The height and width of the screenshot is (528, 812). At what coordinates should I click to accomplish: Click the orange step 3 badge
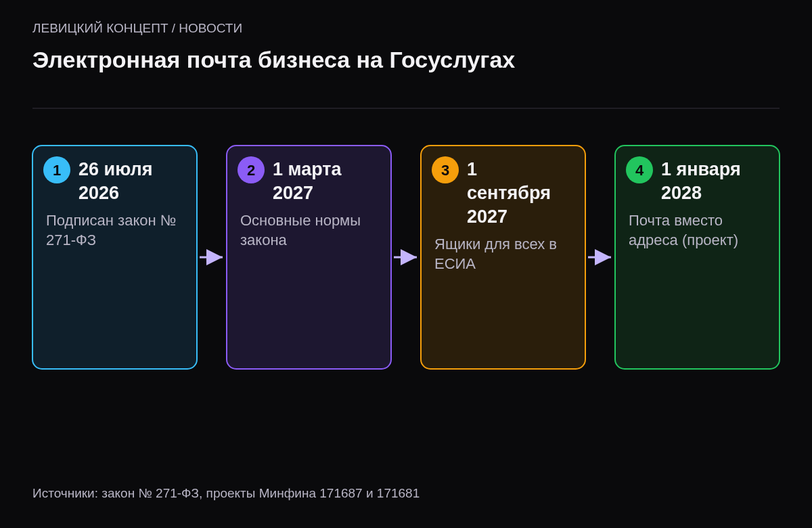click(x=445, y=170)
